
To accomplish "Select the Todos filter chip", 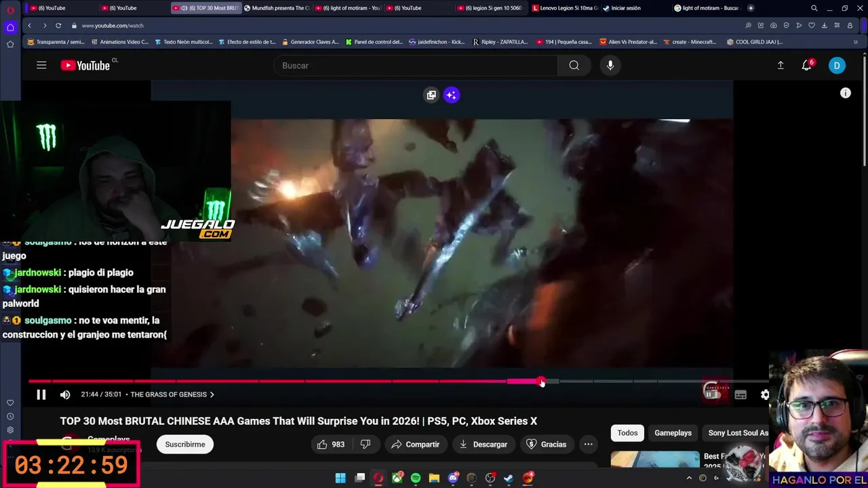I will pyautogui.click(x=627, y=433).
